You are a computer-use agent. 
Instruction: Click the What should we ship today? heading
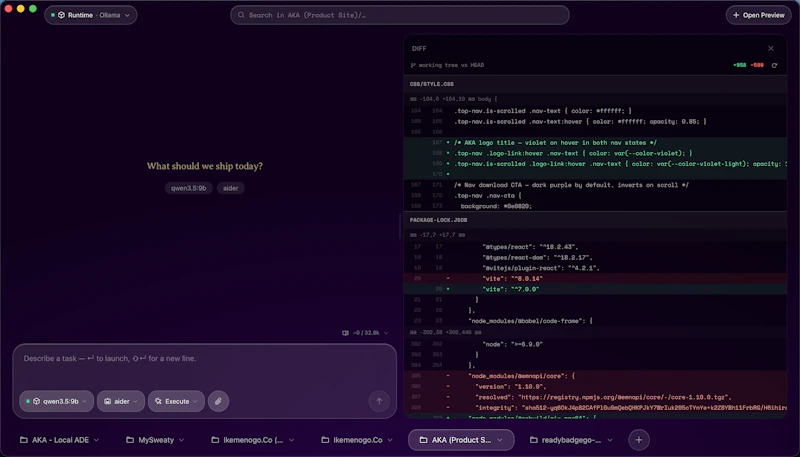205,166
